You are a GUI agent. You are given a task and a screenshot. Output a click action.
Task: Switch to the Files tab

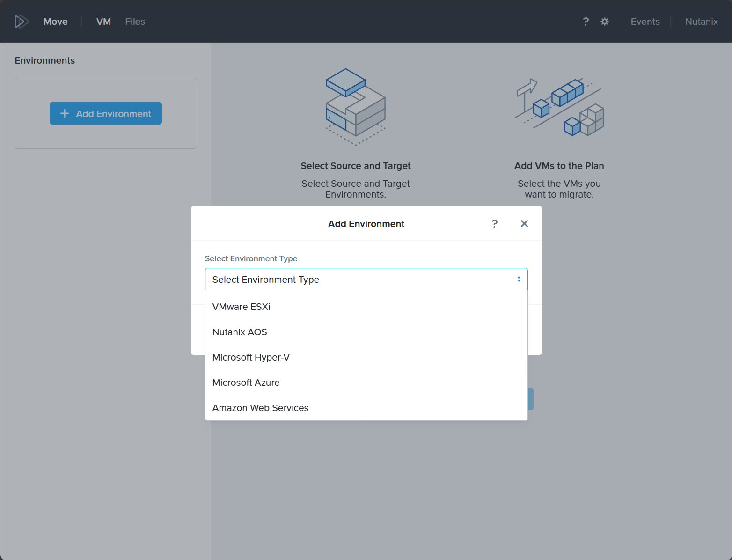point(135,22)
